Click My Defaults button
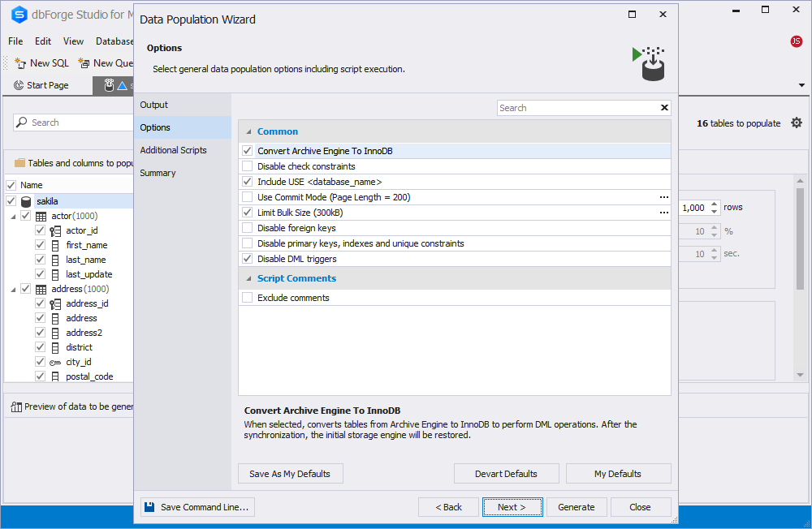The height and width of the screenshot is (529, 812). pyautogui.click(x=618, y=474)
